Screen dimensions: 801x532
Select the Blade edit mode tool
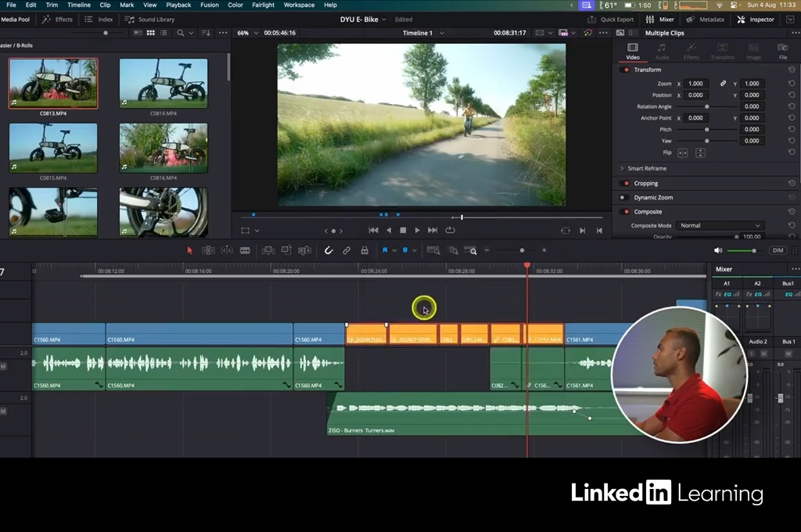coord(245,250)
